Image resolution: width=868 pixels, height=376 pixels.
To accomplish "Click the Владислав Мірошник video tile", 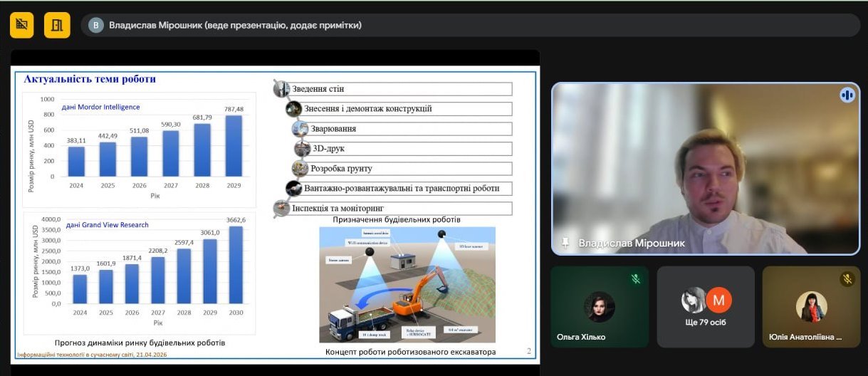I will (705, 168).
